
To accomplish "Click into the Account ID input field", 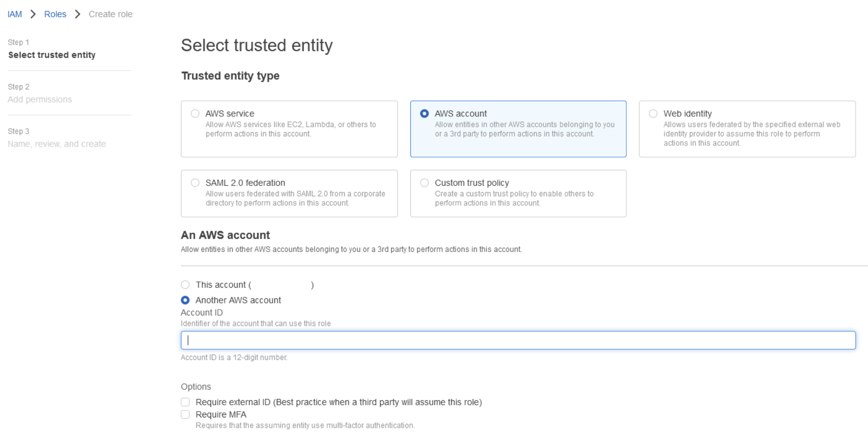I will [x=518, y=340].
